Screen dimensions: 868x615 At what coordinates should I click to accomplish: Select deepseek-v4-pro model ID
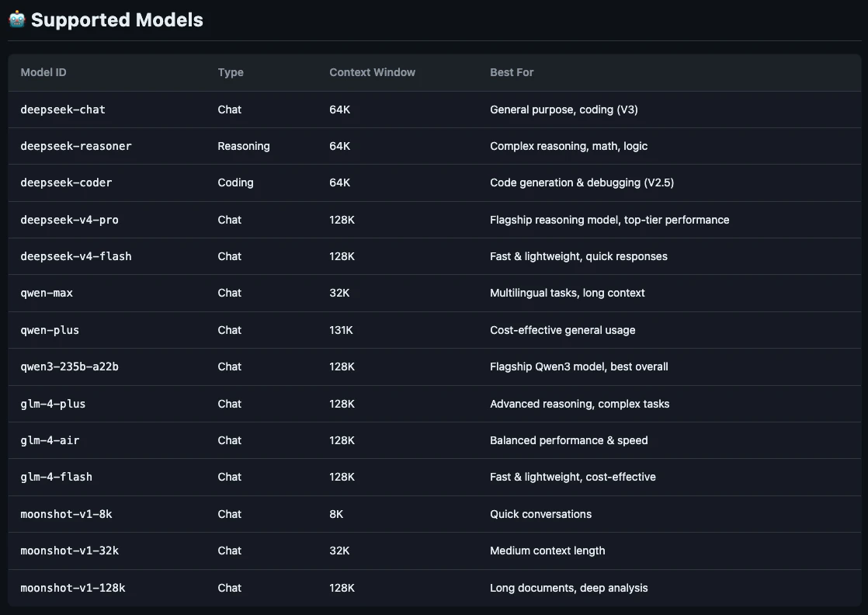[x=69, y=220]
